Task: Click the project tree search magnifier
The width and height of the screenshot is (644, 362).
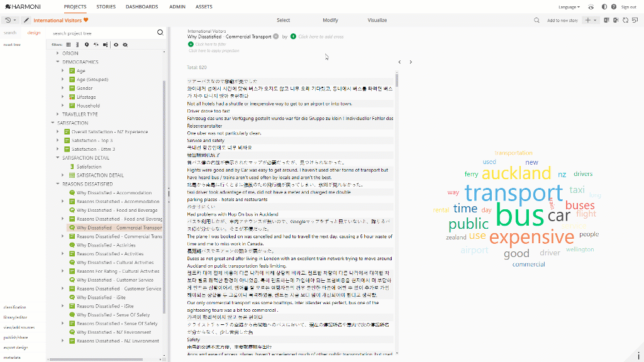Action: 160,33
